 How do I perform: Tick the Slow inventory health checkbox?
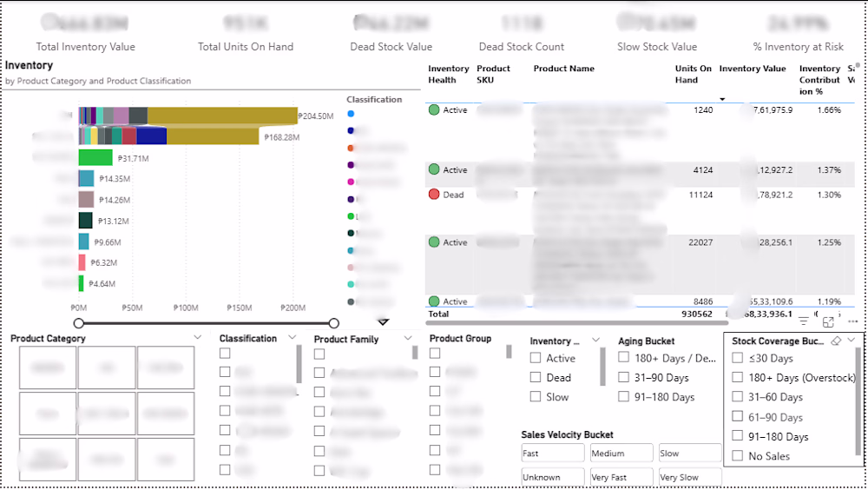pyautogui.click(x=536, y=397)
